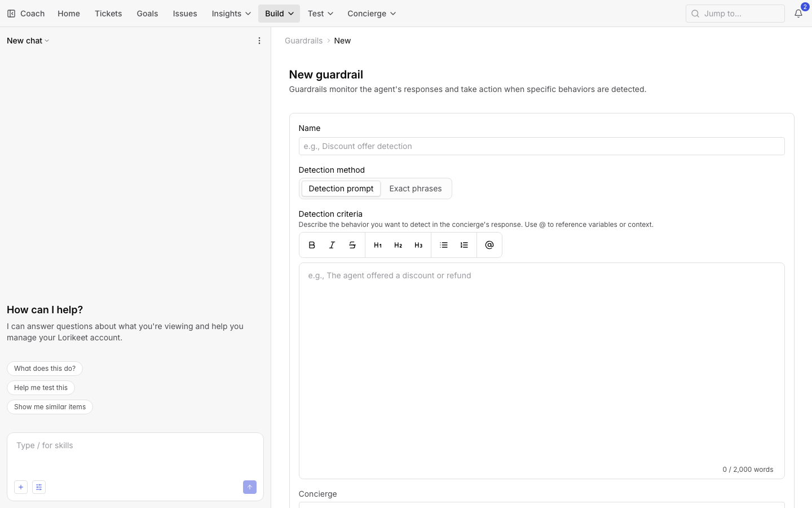The height and width of the screenshot is (508, 812).
Task: Click the 'Detection criteria' label
Action: (x=330, y=214)
